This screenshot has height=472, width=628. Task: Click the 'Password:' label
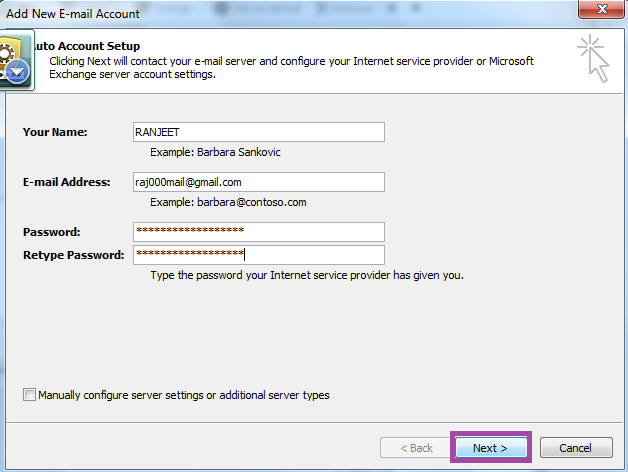[x=52, y=232]
